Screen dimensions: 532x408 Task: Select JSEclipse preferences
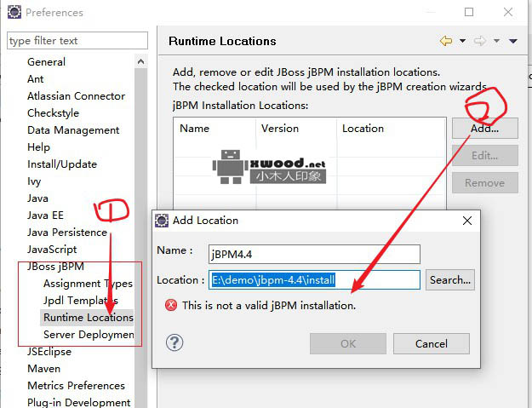pyautogui.click(x=49, y=352)
